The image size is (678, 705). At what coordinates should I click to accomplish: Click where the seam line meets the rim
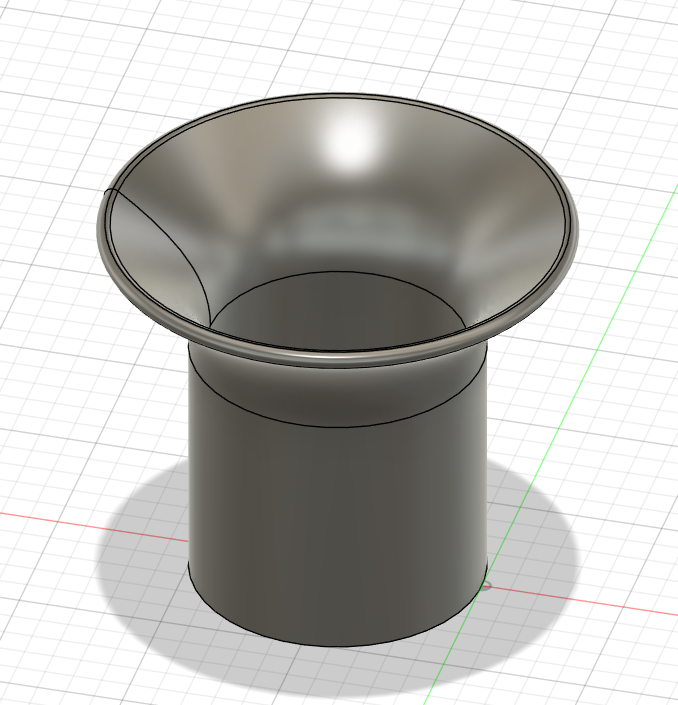tap(110, 189)
